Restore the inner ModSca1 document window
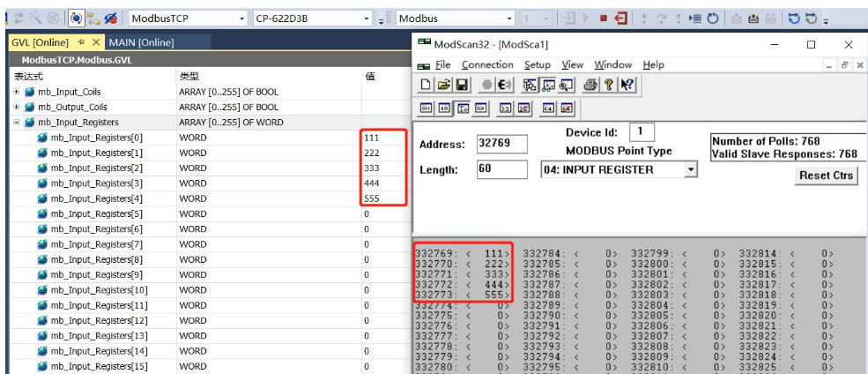 (844, 64)
